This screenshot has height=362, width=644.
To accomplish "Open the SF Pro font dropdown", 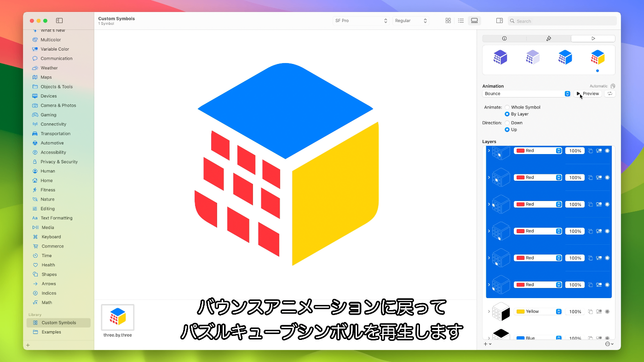I will (361, 21).
